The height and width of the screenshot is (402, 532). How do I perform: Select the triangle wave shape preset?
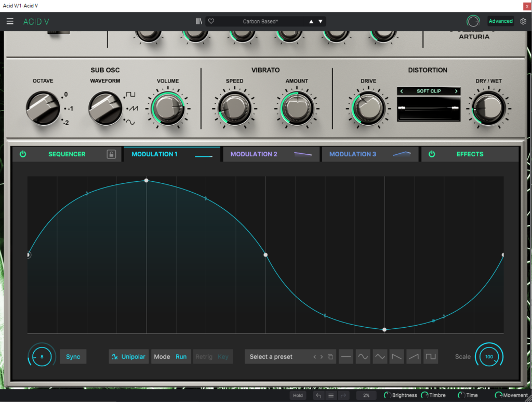pyautogui.click(x=380, y=357)
